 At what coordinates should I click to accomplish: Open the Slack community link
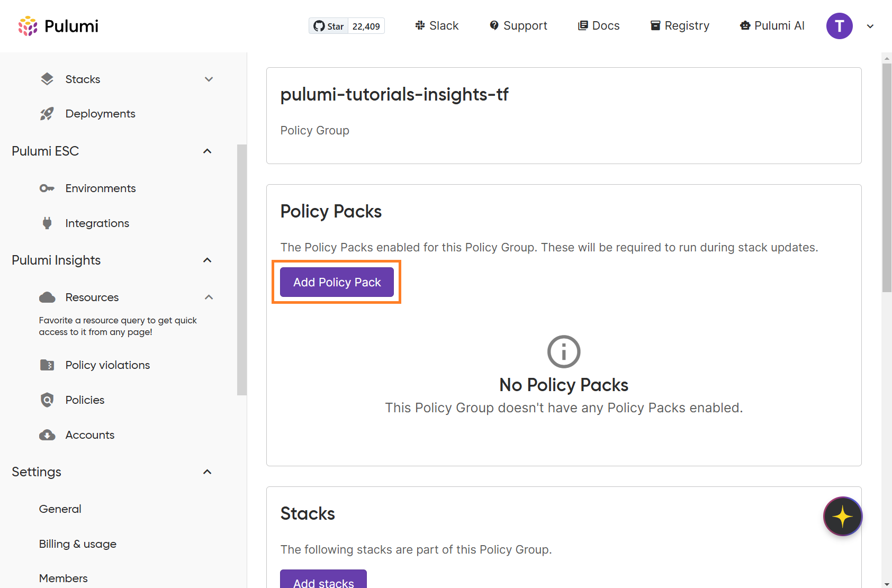click(x=437, y=26)
